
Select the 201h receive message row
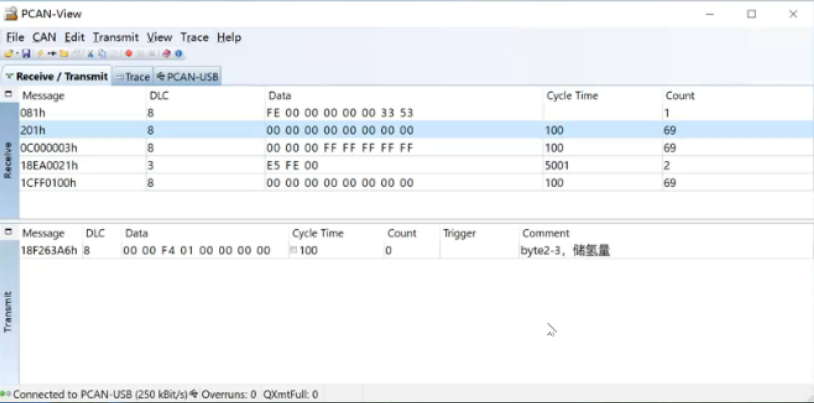tap(416, 130)
